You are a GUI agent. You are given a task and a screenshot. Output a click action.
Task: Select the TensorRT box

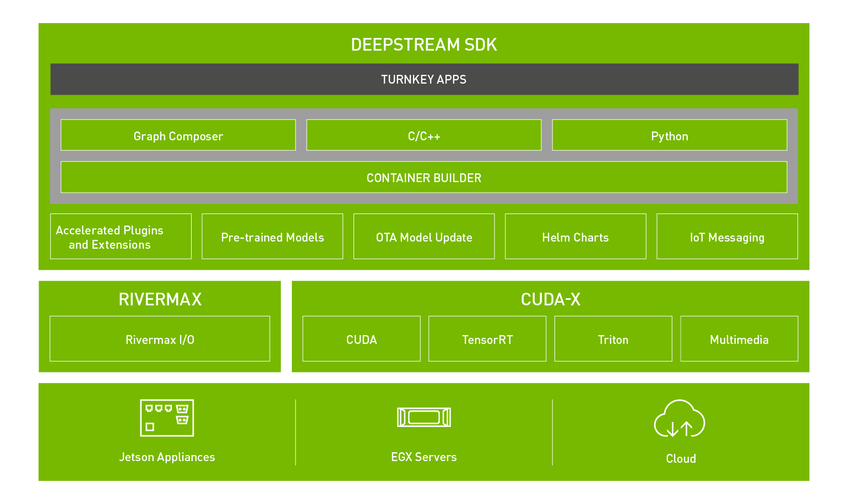[487, 339]
